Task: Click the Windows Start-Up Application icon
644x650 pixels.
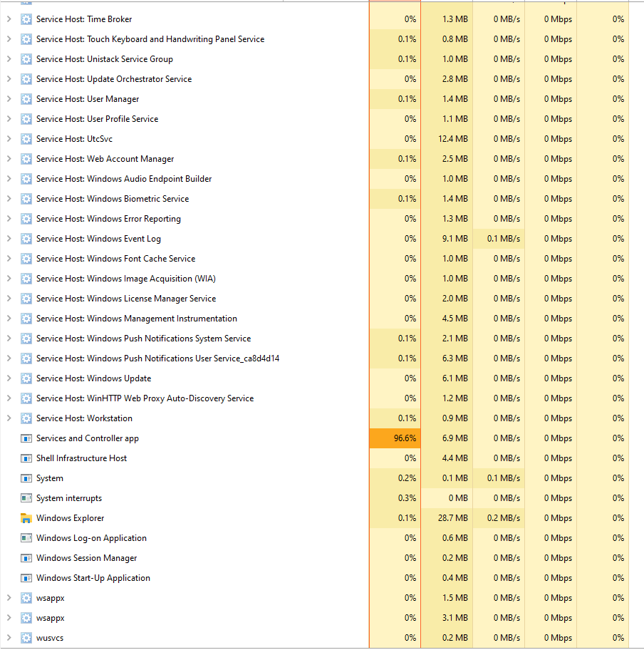Action: coord(26,578)
